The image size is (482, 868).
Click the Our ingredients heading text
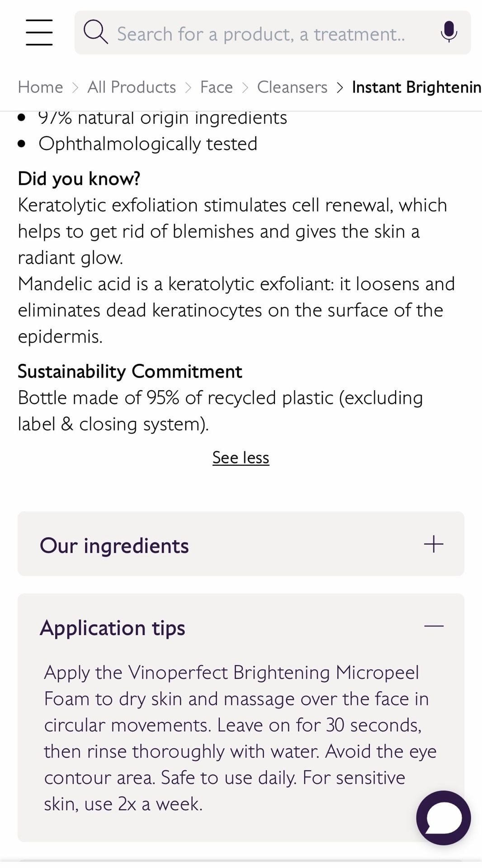click(x=114, y=546)
